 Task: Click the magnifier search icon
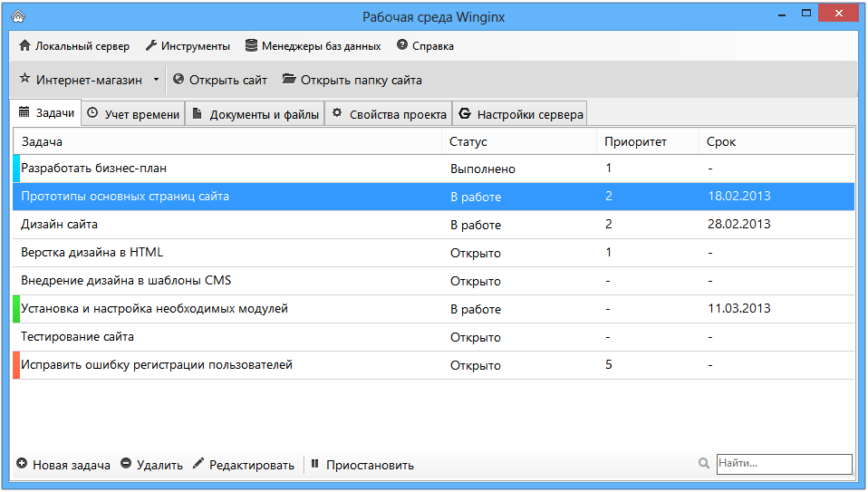pos(704,463)
